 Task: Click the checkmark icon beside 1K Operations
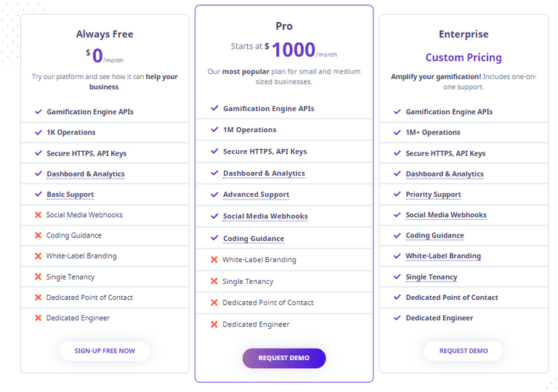coord(38,132)
